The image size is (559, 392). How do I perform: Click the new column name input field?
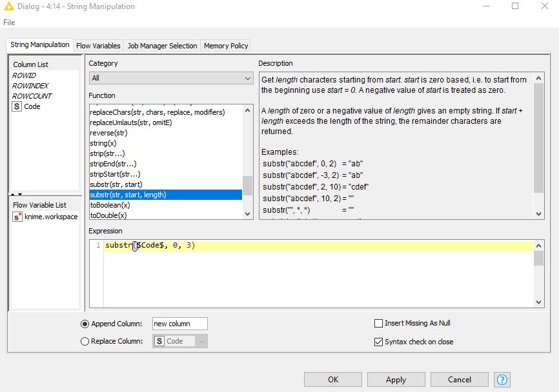pyautogui.click(x=179, y=324)
